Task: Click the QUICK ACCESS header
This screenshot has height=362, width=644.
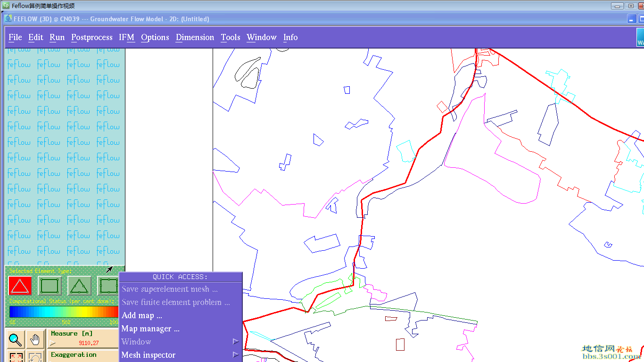Action: pos(180,277)
